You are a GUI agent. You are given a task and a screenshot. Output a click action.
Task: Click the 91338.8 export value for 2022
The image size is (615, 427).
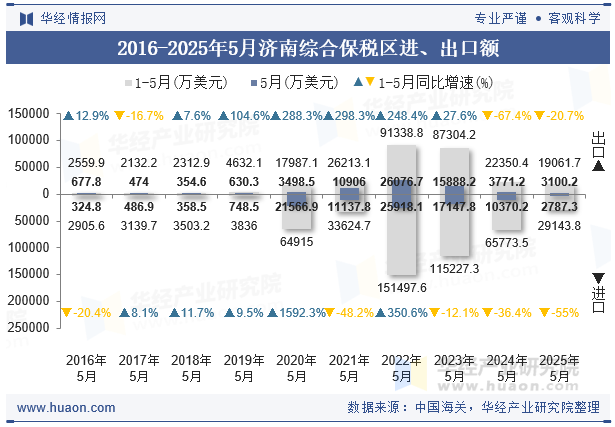click(x=402, y=133)
